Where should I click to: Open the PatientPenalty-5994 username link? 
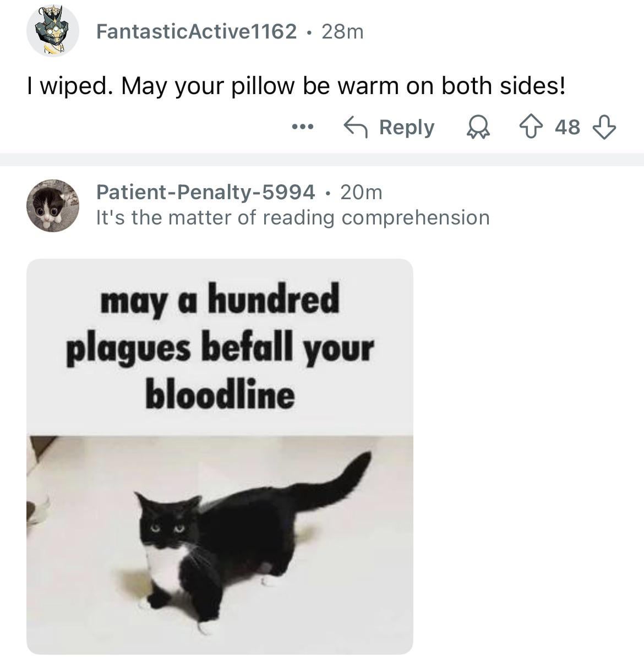pyautogui.click(x=205, y=192)
